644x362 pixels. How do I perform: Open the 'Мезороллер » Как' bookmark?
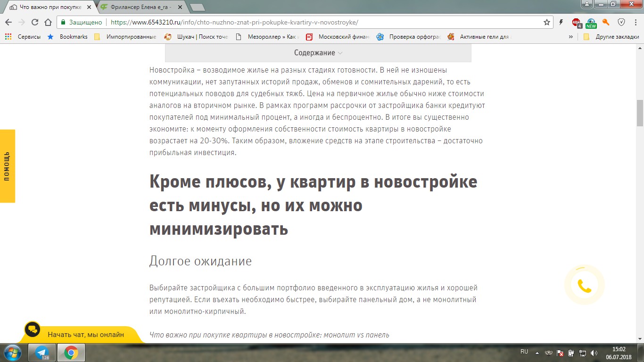click(x=267, y=37)
